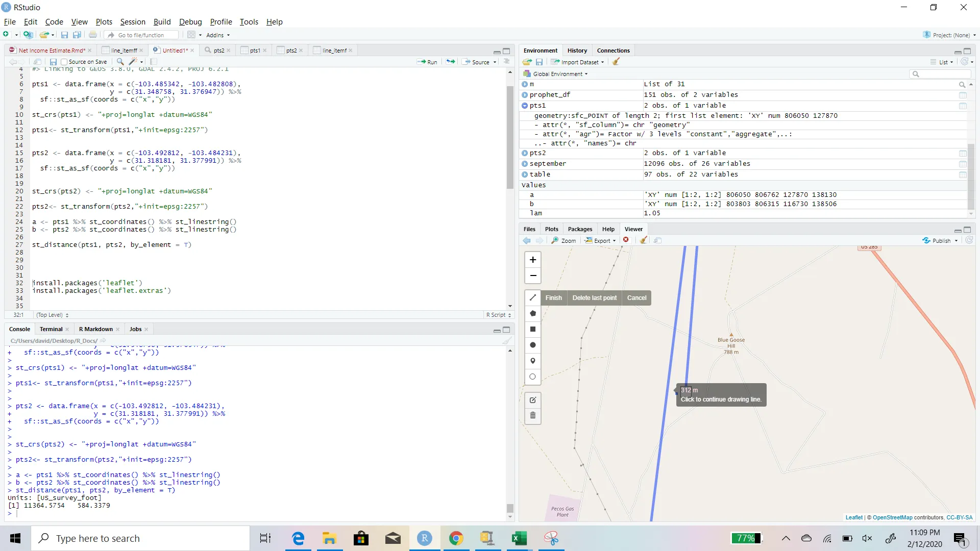
Task: Select the draw polyline tool on map
Action: (x=533, y=297)
